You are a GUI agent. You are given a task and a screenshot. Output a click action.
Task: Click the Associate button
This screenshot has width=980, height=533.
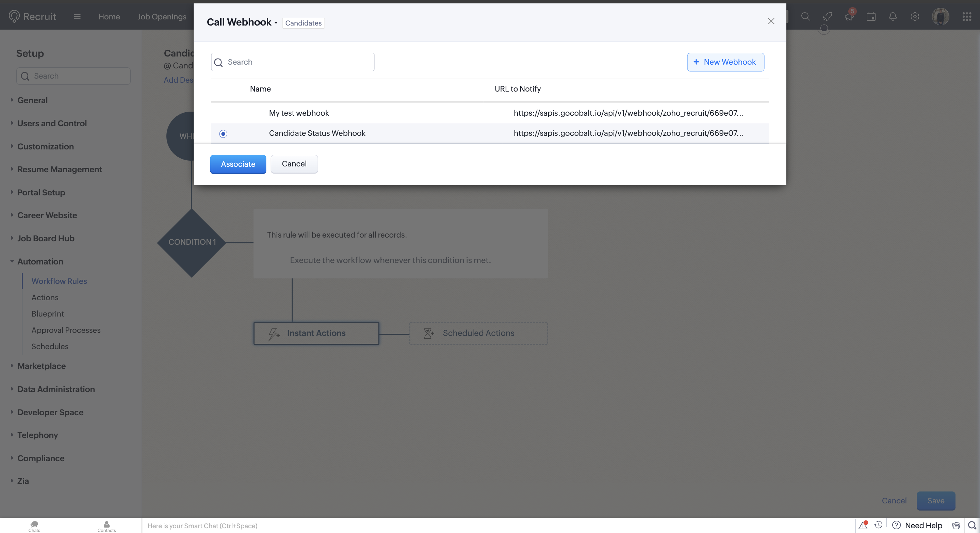coord(238,164)
